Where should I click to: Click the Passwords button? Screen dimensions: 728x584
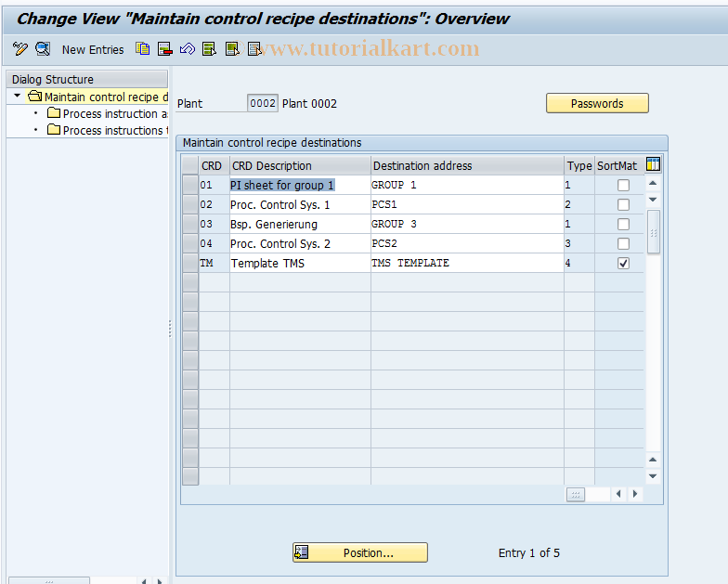point(597,103)
